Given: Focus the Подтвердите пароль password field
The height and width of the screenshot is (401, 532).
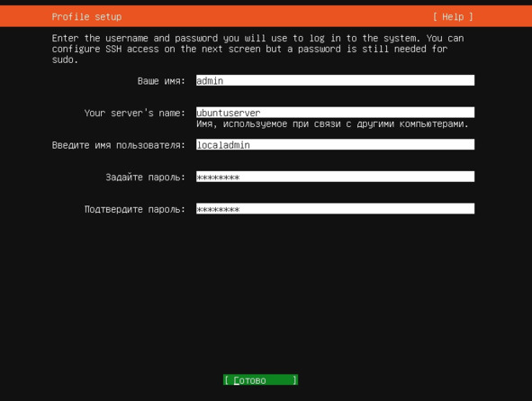Looking at the screenshot, I should pos(335,208).
